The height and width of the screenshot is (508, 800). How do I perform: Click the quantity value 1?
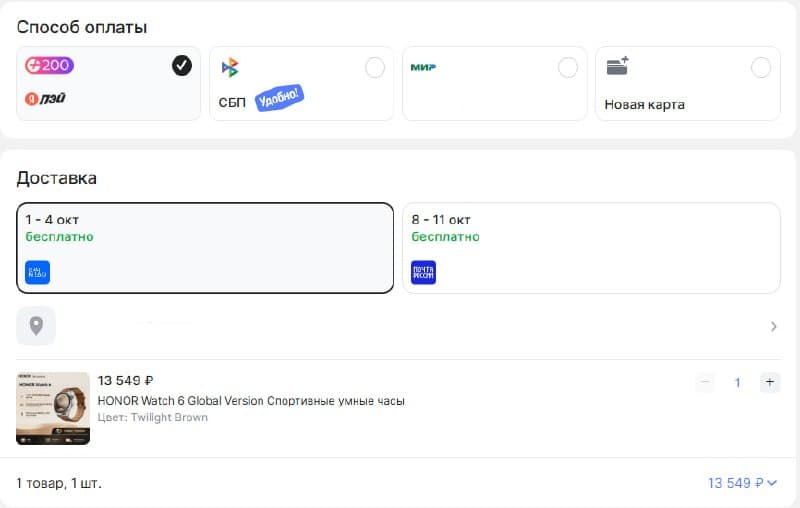[737, 383]
